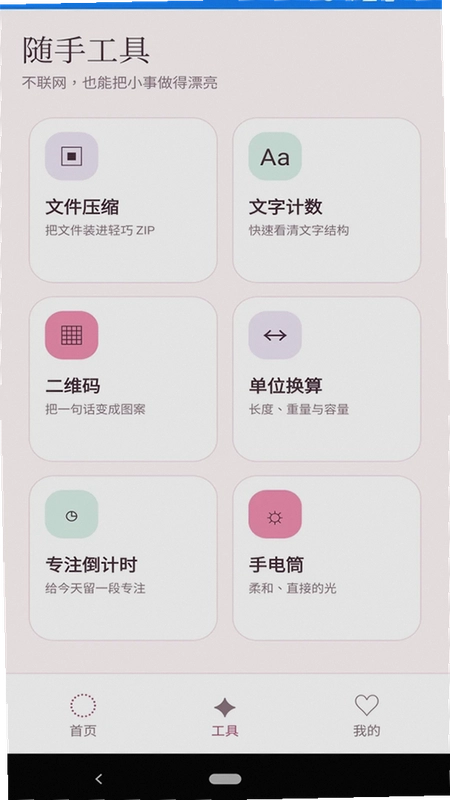
Task: Tap the 单位换算 double-arrow icon
Action: tap(275, 335)
